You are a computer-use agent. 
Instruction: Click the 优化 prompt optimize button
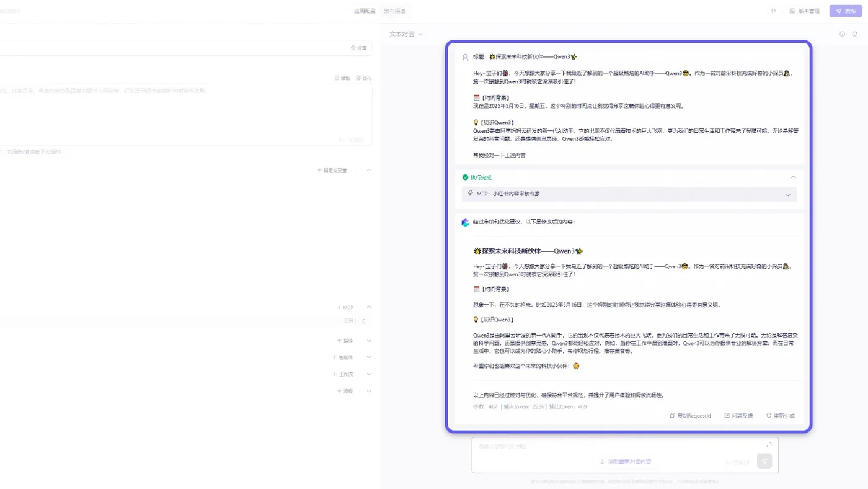tap(364, 78)
